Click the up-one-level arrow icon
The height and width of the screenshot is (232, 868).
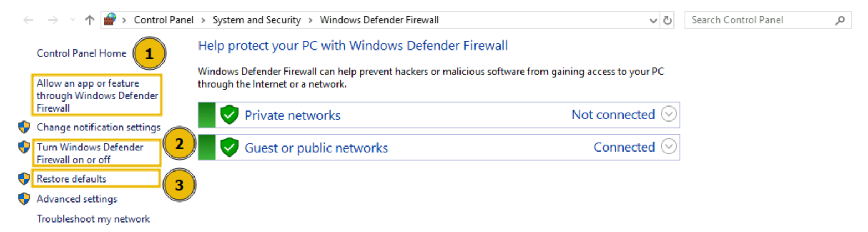(x=90, y=20)
